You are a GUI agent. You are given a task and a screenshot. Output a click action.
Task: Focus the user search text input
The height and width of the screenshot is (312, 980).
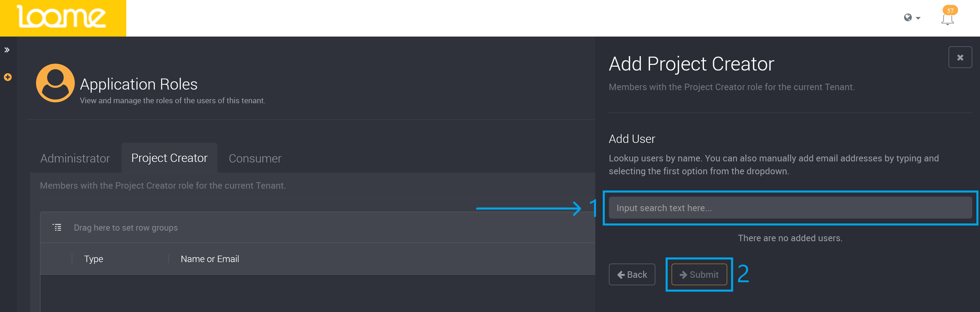tap(790, 208)
